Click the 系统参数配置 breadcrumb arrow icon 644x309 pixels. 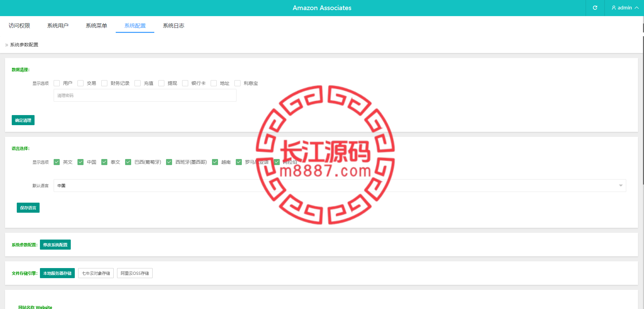click(7, 45)
